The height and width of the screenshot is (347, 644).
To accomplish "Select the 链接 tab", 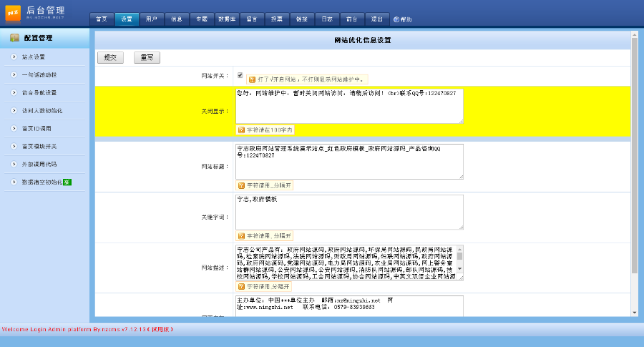I will pyautogui.click(x=302, y=19).
